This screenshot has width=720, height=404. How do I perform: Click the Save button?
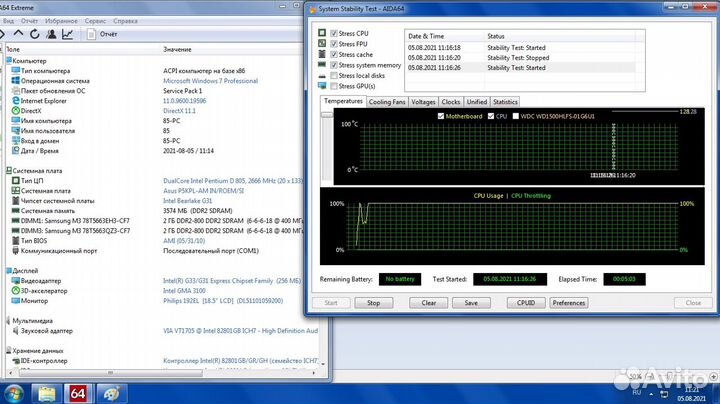point(471,303)
